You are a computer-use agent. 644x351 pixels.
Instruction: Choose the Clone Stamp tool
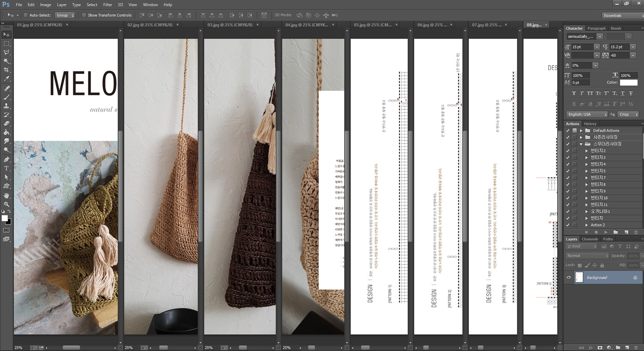tap(6, 106)
